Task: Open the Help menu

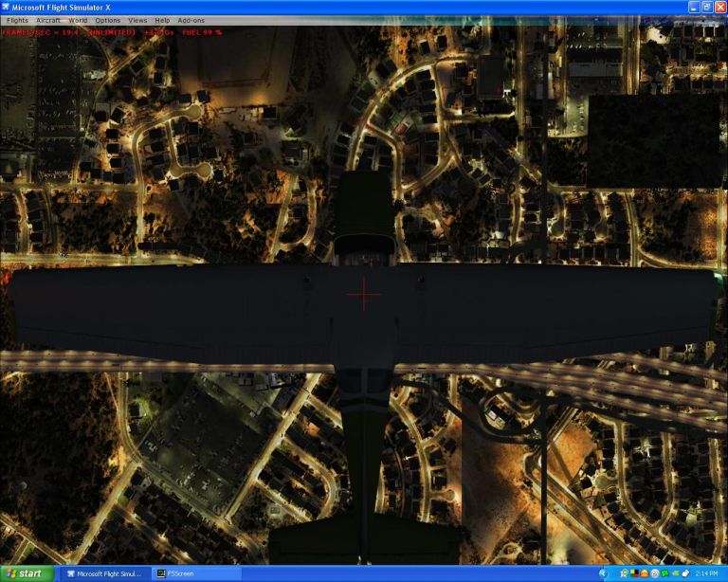Action: [x=162, y=21]
